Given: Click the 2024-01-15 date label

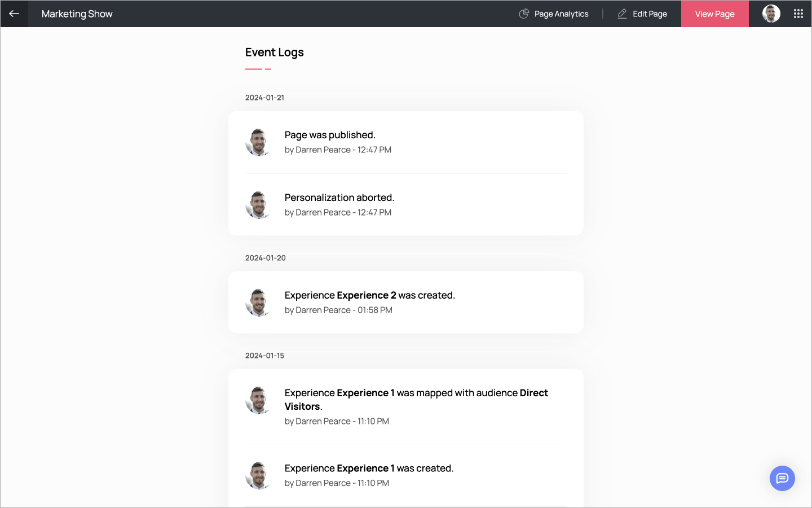Looking at the screenshot, I should click(264, 356).
